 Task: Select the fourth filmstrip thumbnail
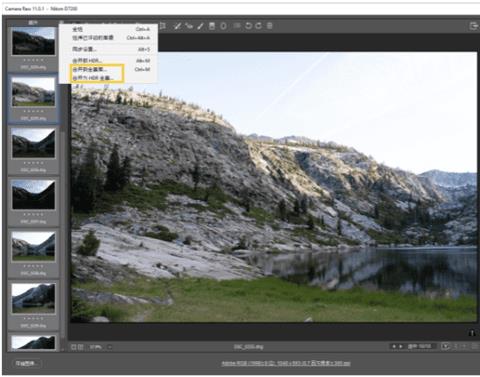coord(33,195)
